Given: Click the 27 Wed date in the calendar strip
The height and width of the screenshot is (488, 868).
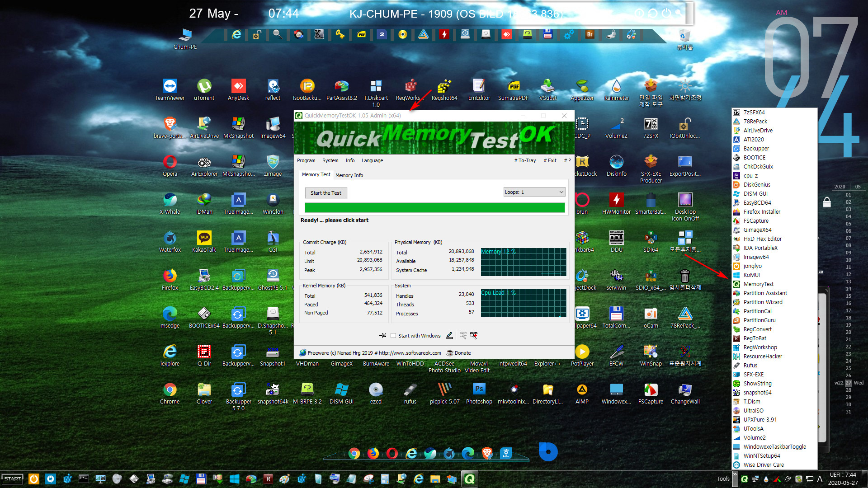Looking at the screenshot, I should click(x=849, y=383).
